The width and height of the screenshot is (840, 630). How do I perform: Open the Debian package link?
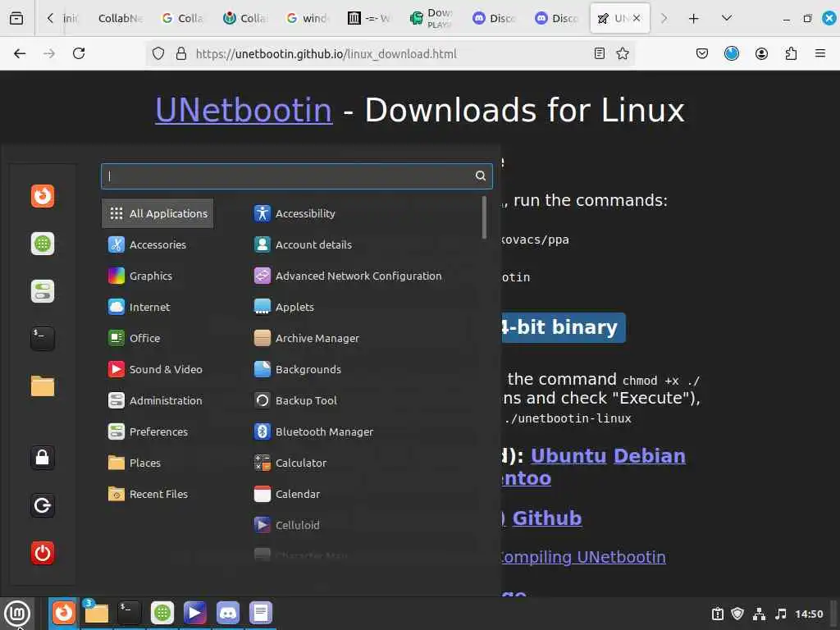point(650,456)
